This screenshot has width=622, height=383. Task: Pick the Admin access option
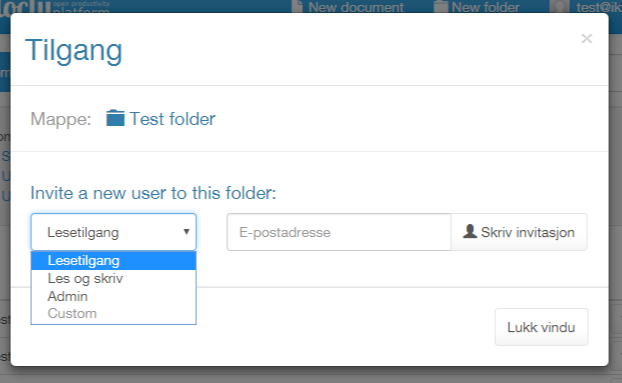click(113, 296)
